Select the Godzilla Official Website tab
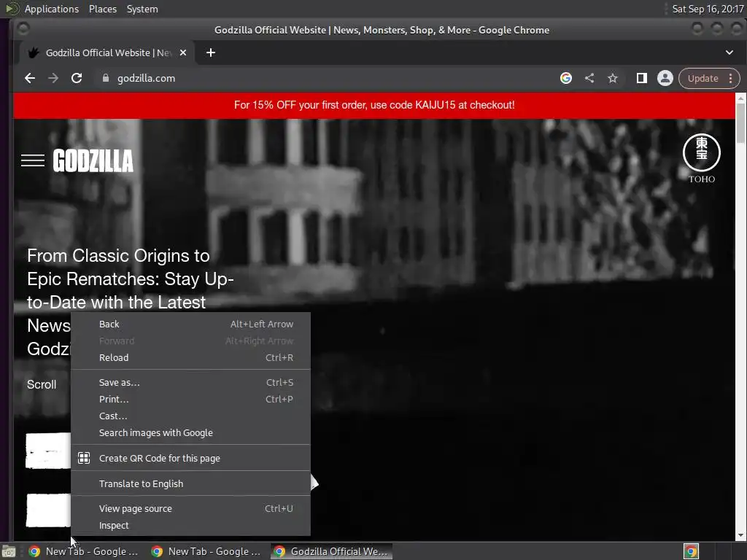The image size is (747, 560). coord(107,52)
